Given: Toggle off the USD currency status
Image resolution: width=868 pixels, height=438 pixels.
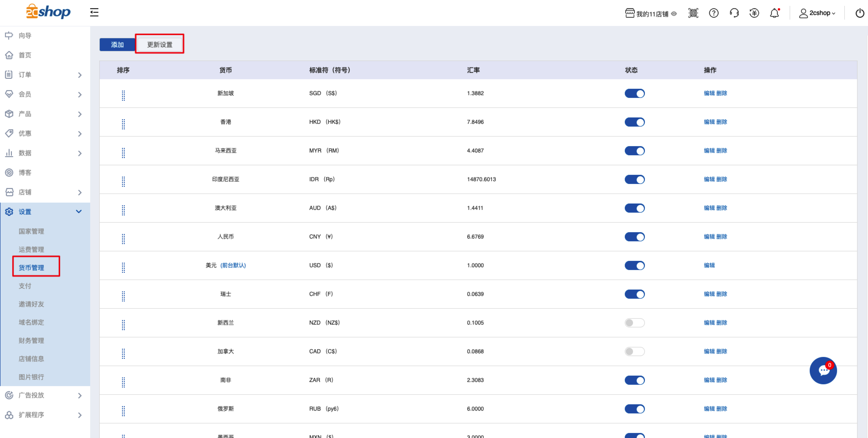Looking at the screenshot, I should coord(634,265).
